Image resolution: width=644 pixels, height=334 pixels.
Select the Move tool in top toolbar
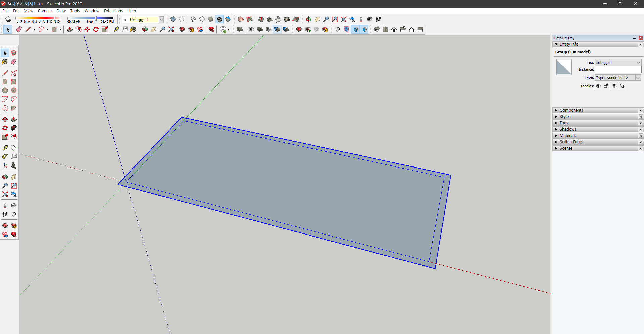pyautogui.click(x=87, y=29)
